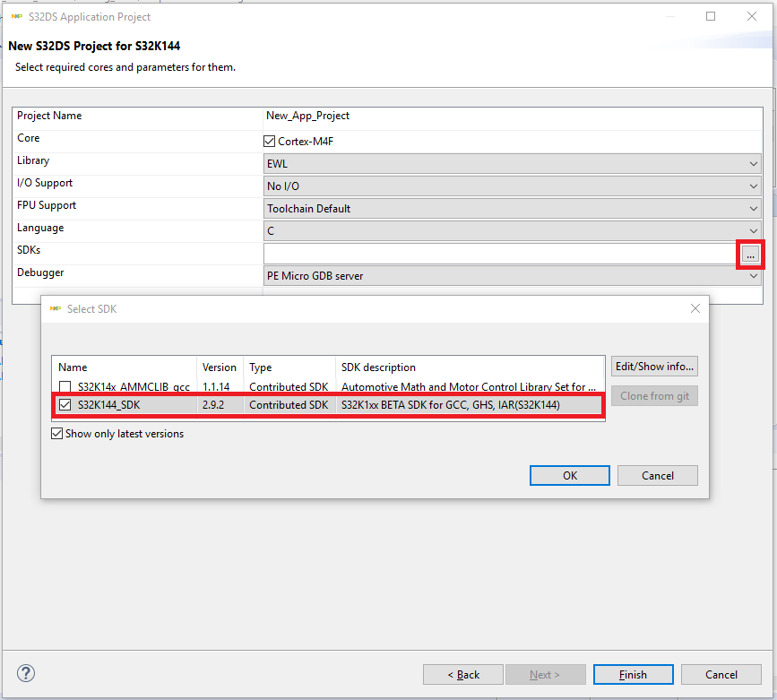Select the S32K144_SDK row name

[109, 405]
